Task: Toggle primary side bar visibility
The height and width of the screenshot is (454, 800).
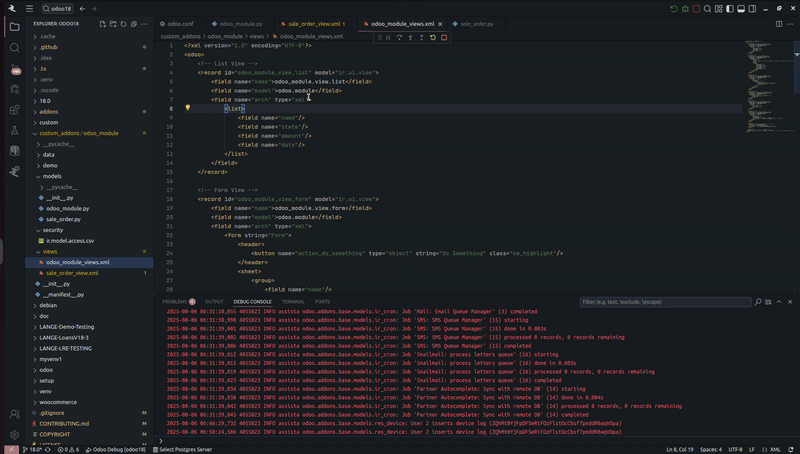Action: 730,9
